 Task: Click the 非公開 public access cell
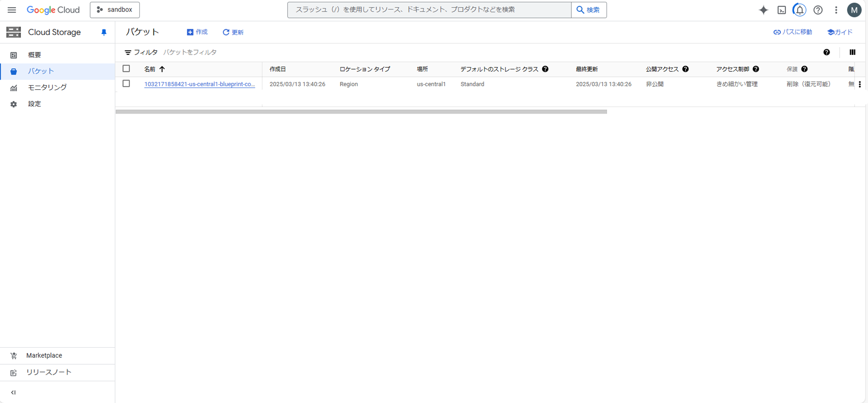(x=654, y=84)
